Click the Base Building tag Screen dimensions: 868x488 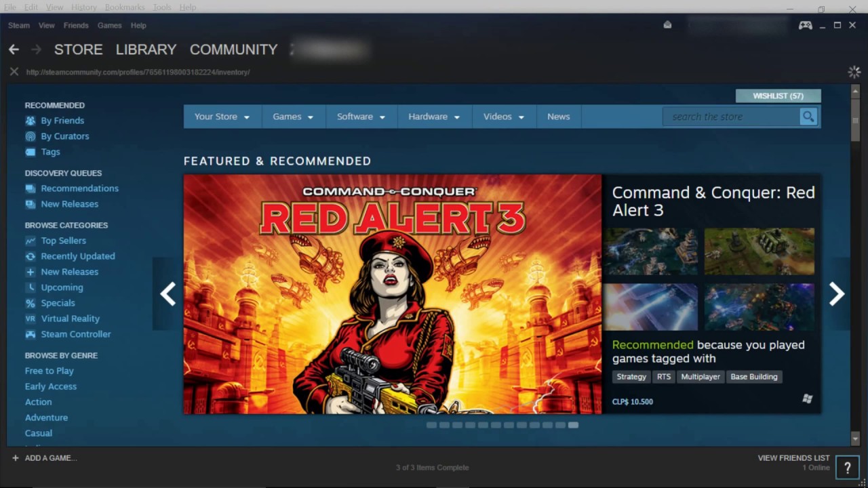tap(754, 377)
